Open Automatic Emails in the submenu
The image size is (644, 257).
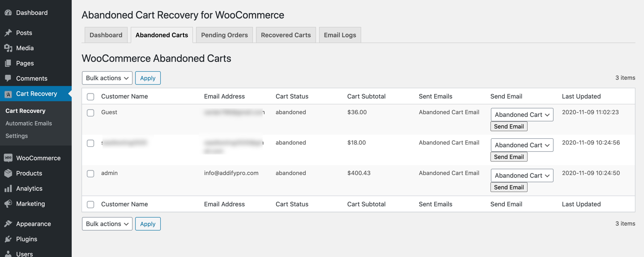point(29,123)
